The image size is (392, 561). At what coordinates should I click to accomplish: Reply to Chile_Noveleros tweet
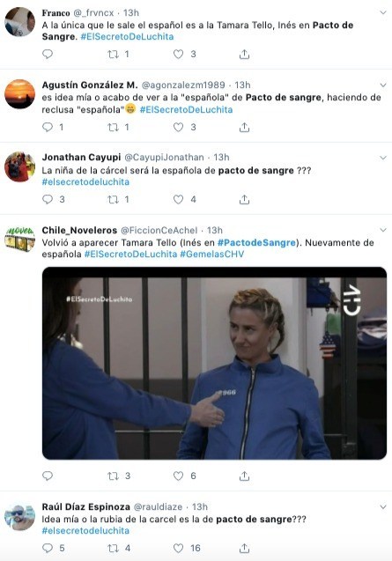click(48, 476)
